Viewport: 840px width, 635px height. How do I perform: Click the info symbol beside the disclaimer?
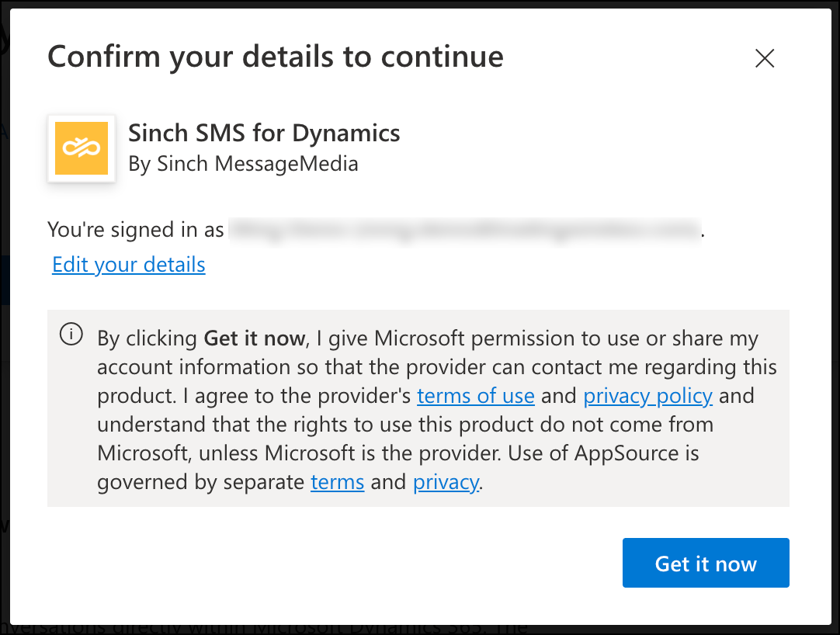click(71, 334)
